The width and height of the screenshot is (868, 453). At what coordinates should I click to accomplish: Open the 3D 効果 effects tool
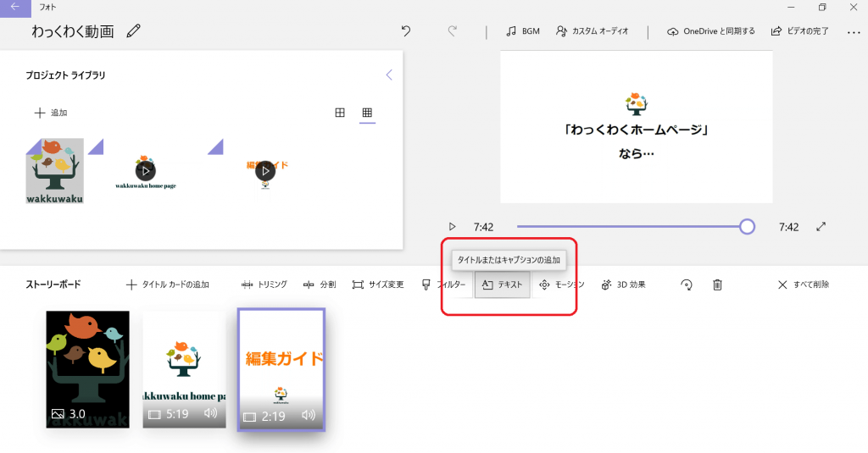tap(623, 285)
